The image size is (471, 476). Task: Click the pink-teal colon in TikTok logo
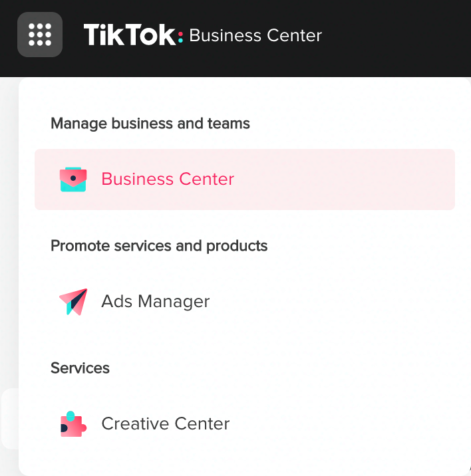point(180,37)
